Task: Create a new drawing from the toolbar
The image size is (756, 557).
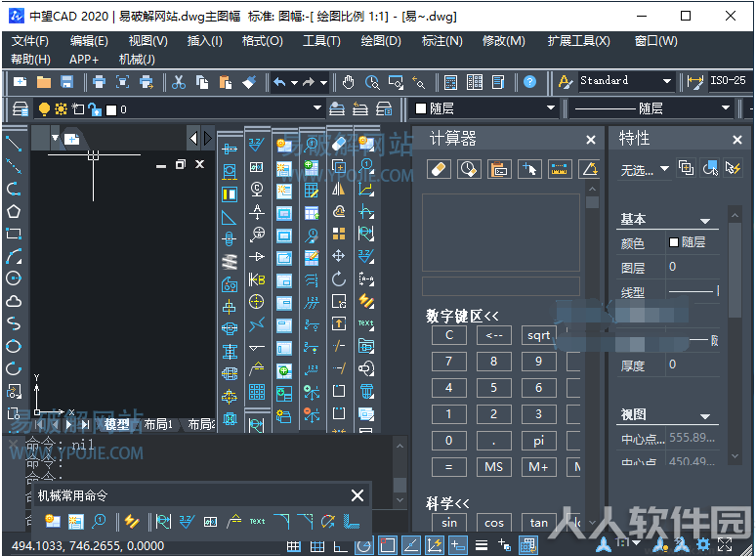Action: tap(20, 82)
